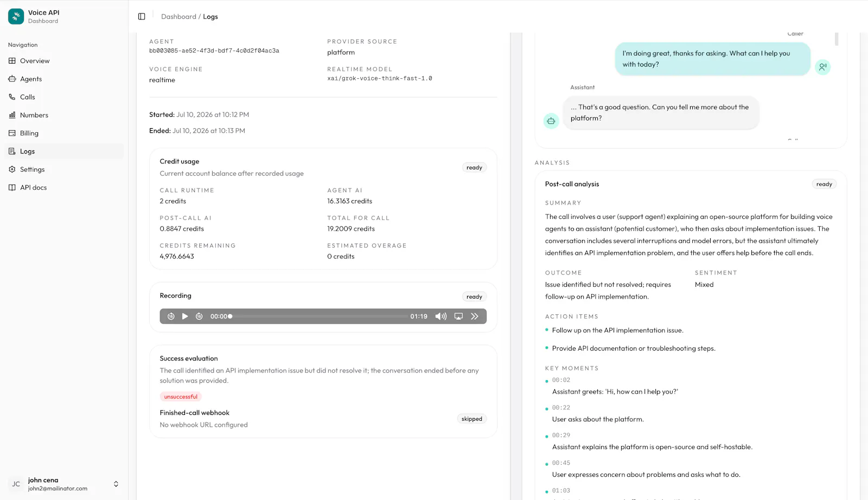Play the call recording
Viewport: 868px width, 500px height.
185,316
